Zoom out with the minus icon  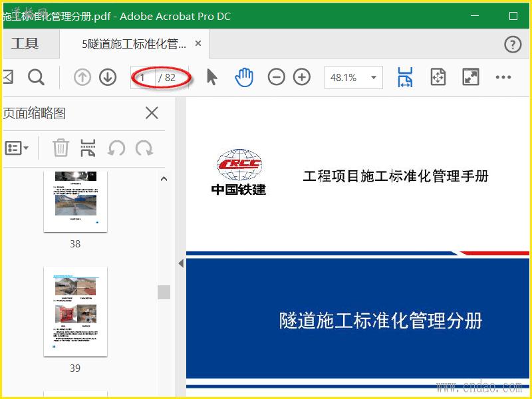[276, 77]
